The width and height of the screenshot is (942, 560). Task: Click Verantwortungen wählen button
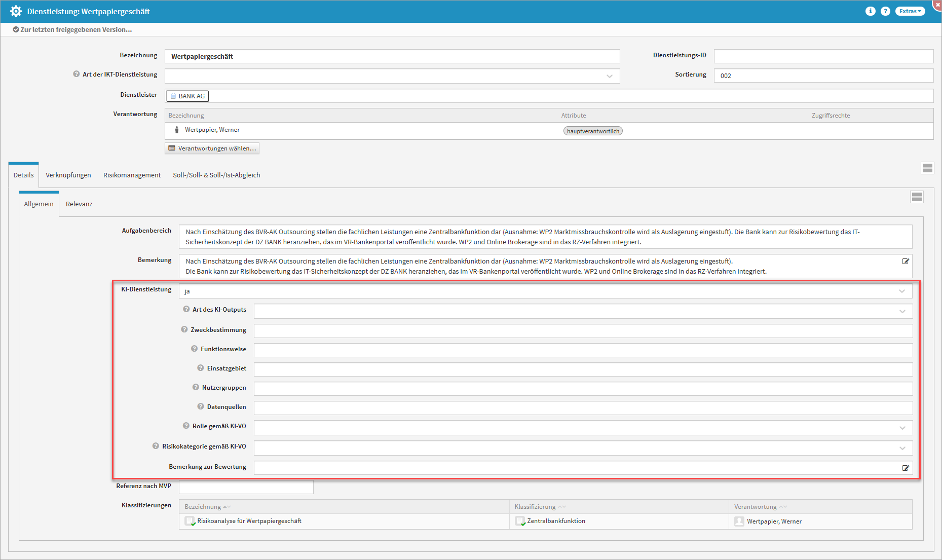pyautogui.click(x=212, y=148)
